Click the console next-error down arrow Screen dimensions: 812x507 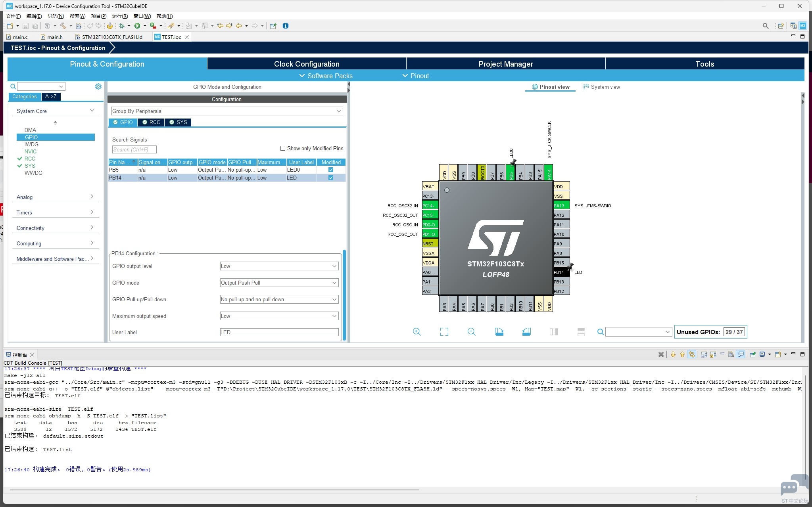[673, 354]
